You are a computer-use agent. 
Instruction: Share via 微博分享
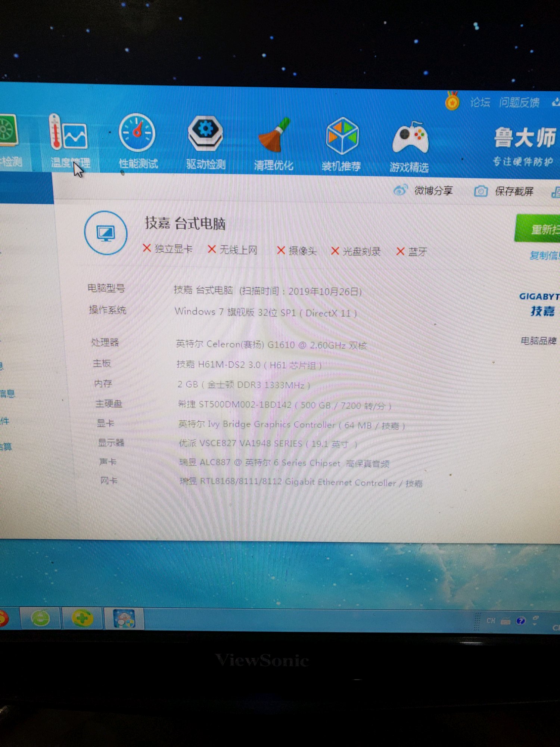click(423, 191)
